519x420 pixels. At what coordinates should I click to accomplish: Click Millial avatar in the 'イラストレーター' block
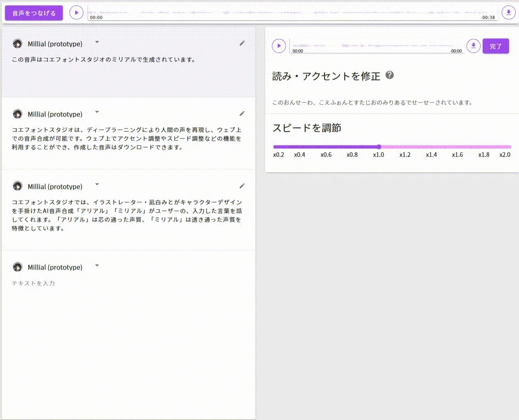[x=17, y=186]
